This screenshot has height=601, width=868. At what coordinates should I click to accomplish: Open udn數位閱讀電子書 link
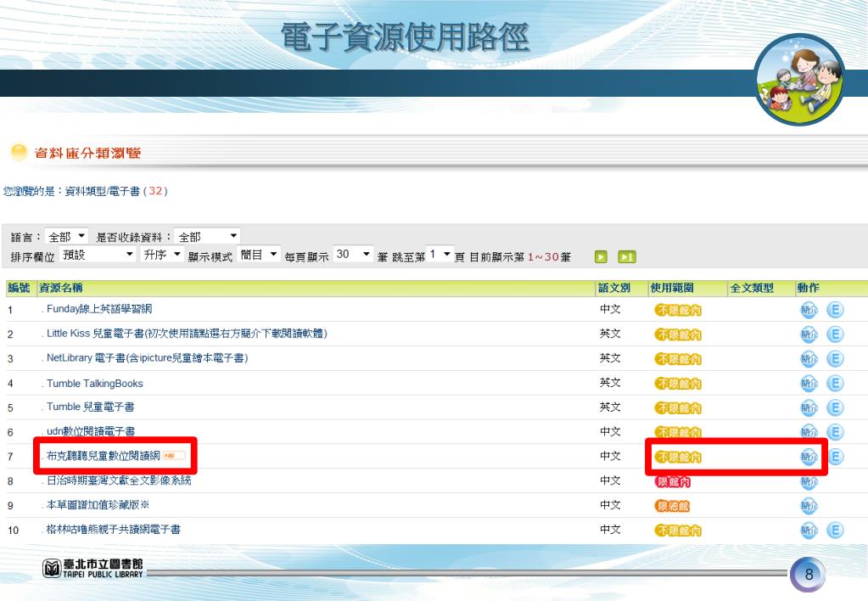(91, 431)
